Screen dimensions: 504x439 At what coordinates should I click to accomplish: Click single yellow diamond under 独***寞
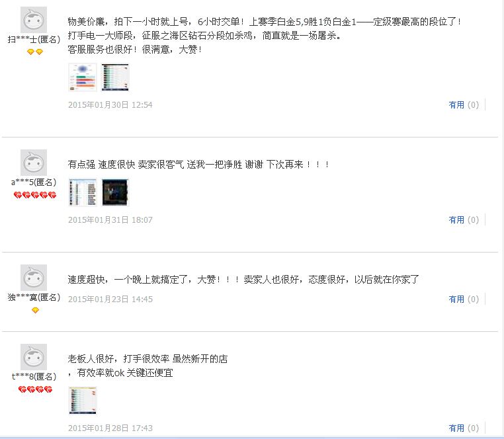click(35, 310)
